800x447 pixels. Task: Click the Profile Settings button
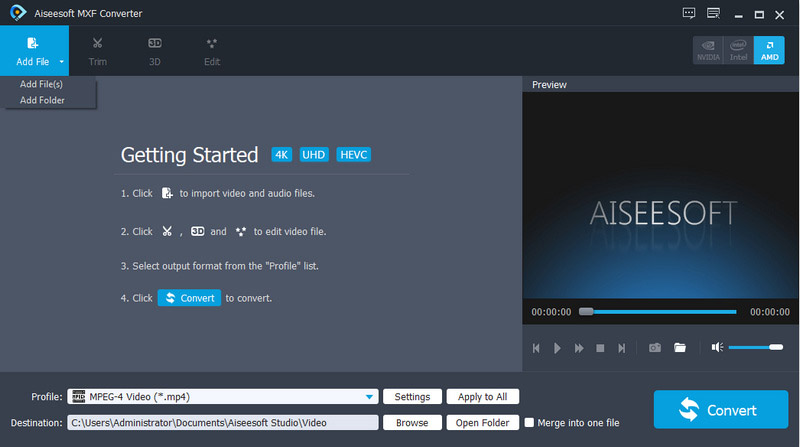click(412, 397)
